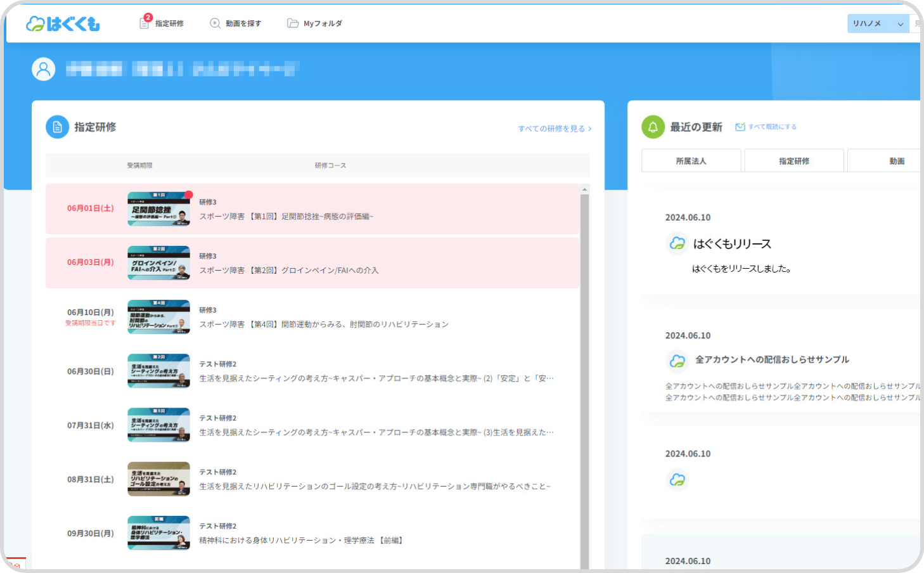Click the cloud icon beside はぐくもリリース

tap(677, 243)
